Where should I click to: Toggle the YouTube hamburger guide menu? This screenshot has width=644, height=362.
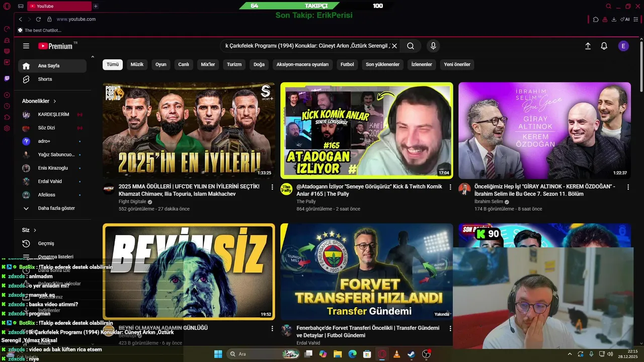(x=26, y=46)
